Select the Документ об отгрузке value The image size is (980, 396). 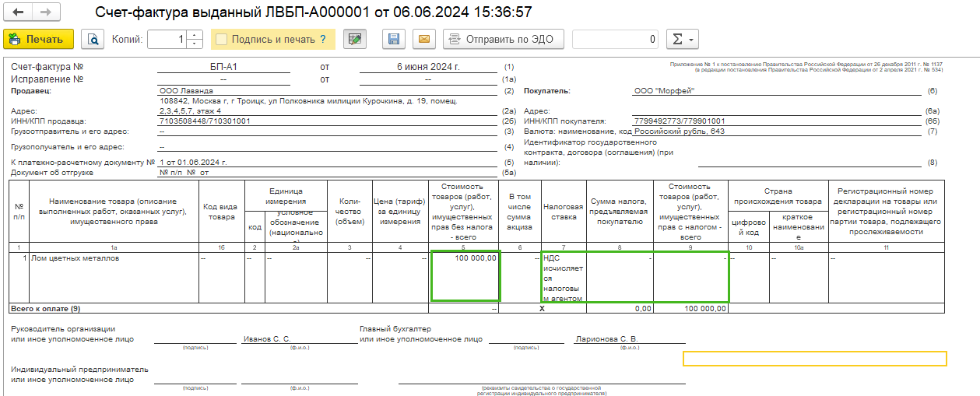[328, 172]
